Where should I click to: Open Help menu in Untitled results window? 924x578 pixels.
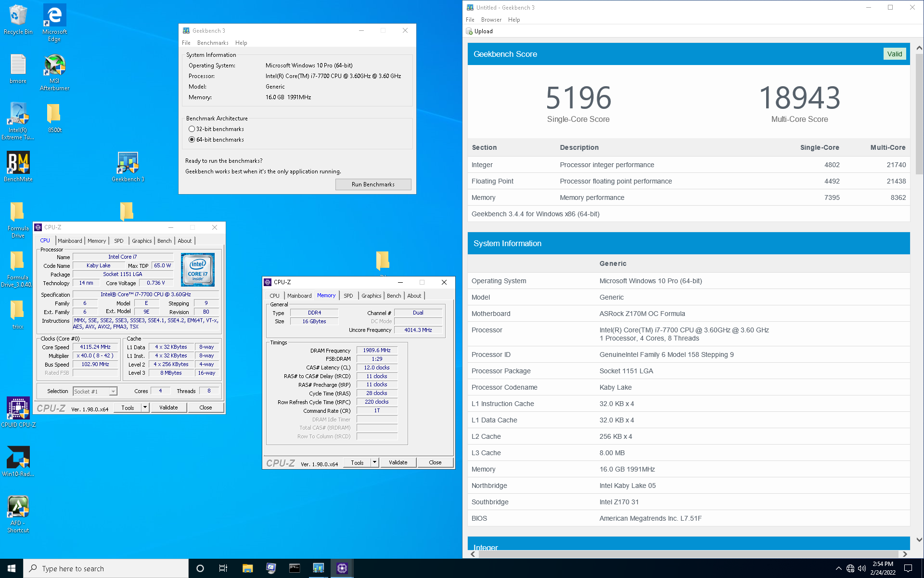click(x=514, y=20)
